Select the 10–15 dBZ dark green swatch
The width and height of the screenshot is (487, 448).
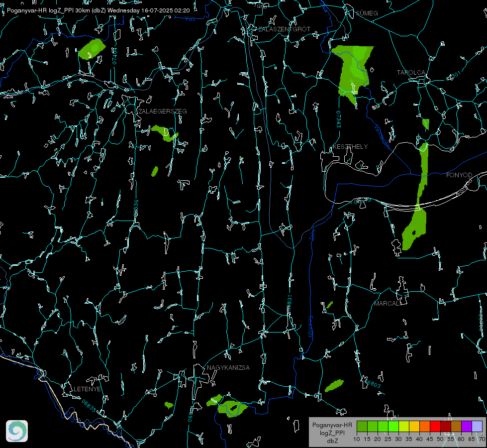pos(362,426)
